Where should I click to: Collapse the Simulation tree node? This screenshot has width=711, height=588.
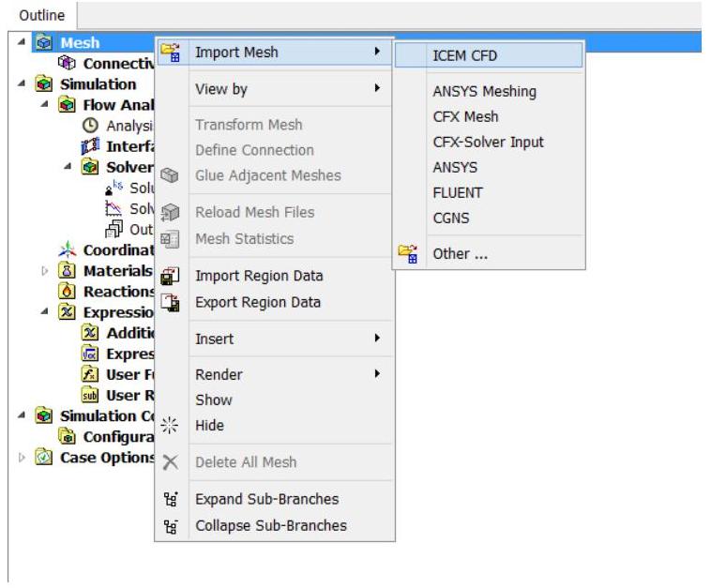[22, 83]
